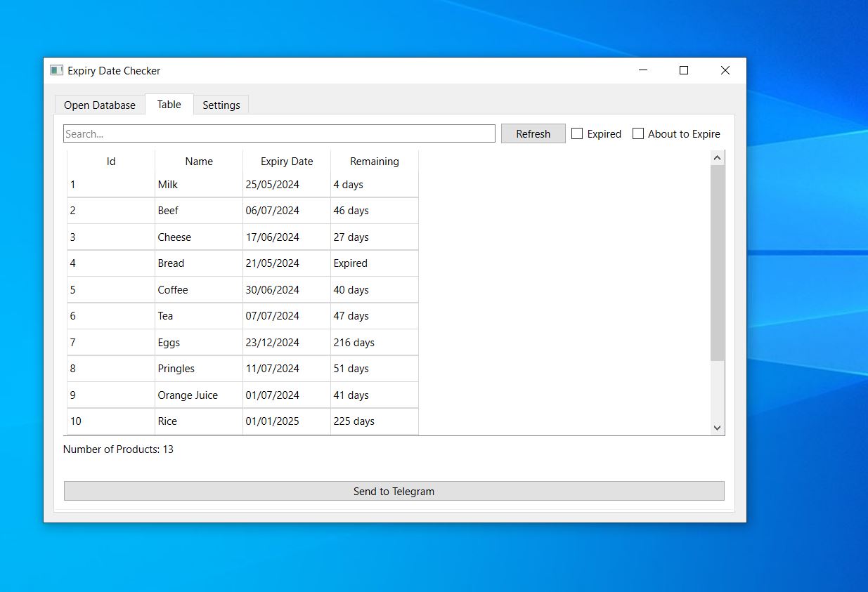Switch to the Open Database tab
Viewport: 868px width, 592px height.
(x=100, y=105)
